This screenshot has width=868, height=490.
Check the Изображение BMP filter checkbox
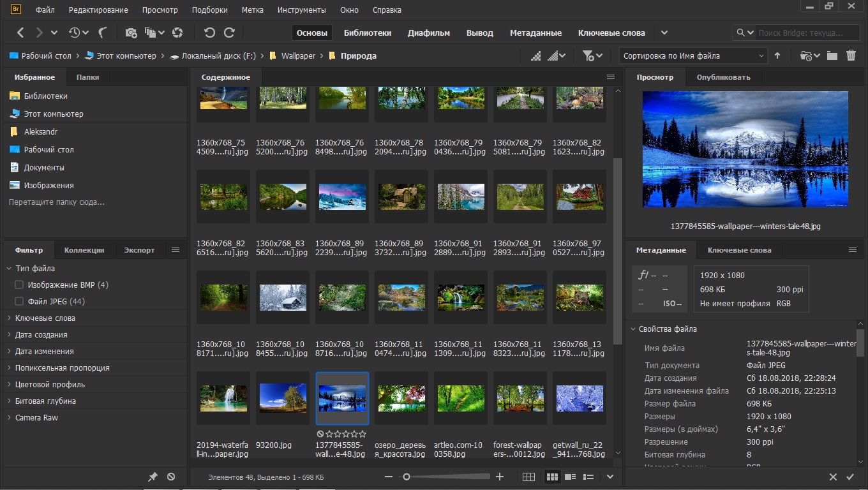[19, 285]
